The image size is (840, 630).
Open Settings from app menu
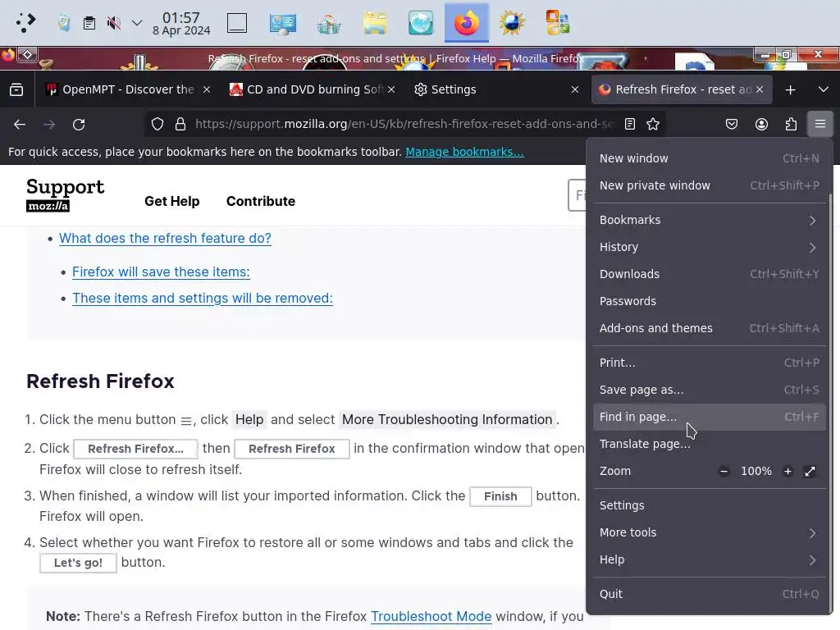pos(710,505)
